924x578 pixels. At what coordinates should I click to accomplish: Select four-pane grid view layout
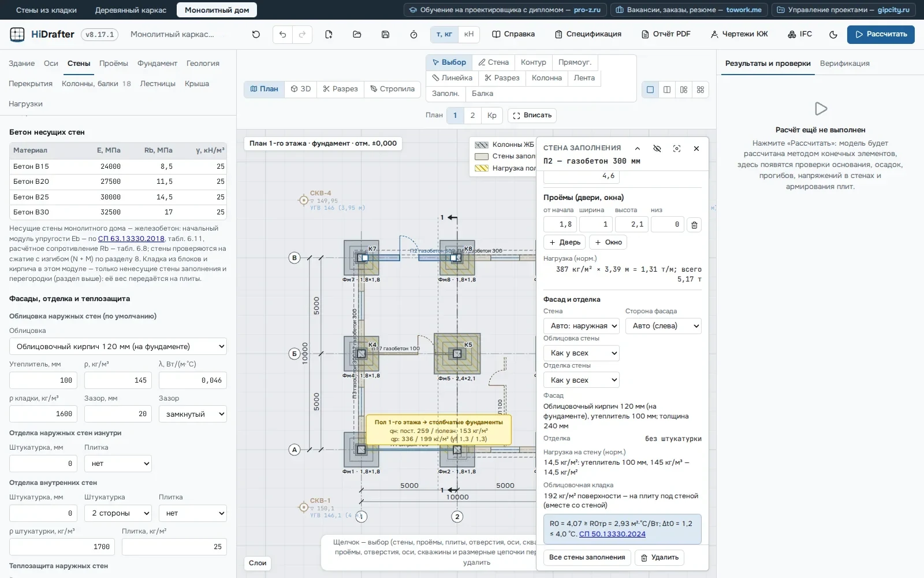pos(701,90)
